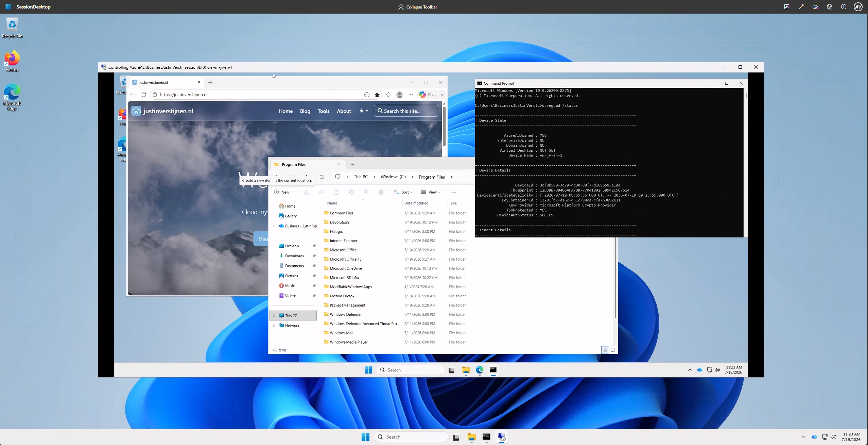Click the SessionDesktop toolbar settings gear
The image size is (868, 445).
tap(830, 7)
